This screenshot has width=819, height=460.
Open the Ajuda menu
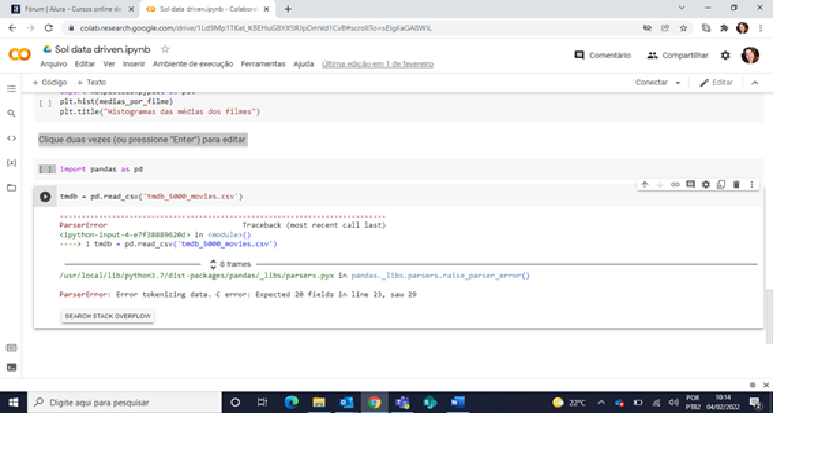click(303, 64)
